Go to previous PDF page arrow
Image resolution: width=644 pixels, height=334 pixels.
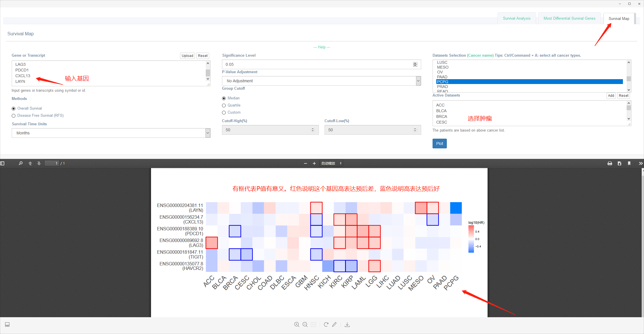coord(30,163)
